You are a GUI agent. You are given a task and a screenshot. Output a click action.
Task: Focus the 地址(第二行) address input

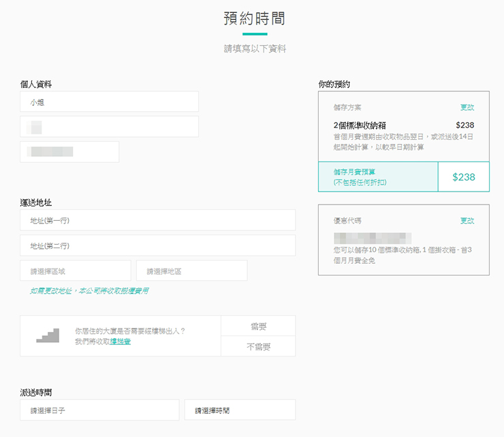click(157, 245)
